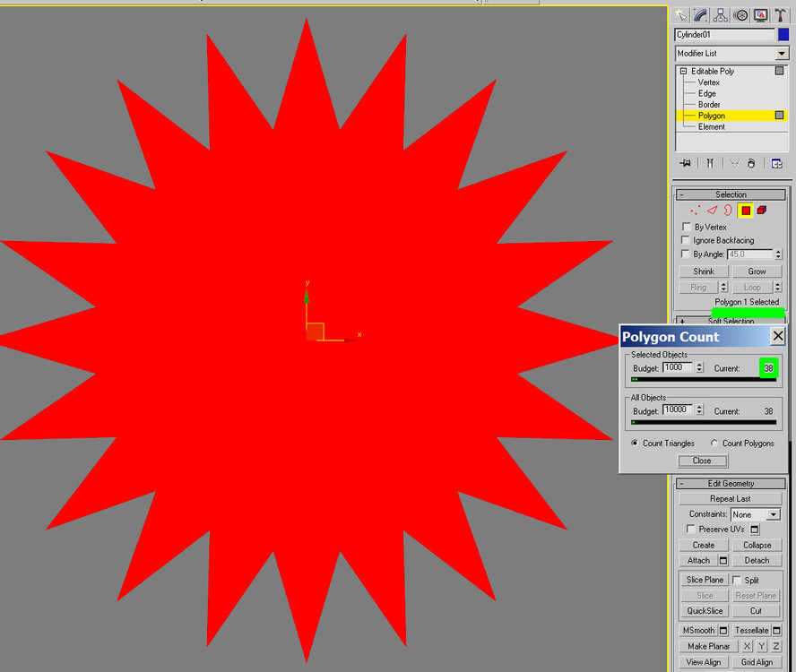The height and width of the screenshot is (672, 796).
Task: Open Tessellate settings icon
Action: (776, 631)
